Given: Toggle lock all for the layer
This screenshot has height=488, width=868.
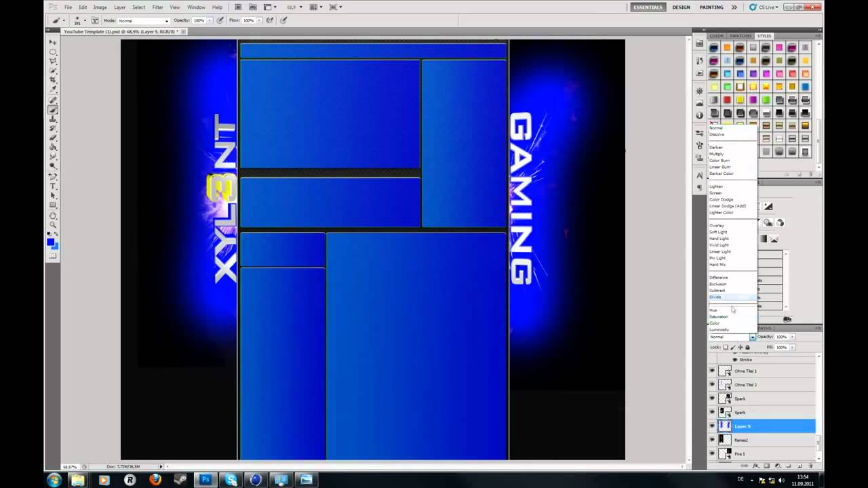Looking at the screenshot, I should (747, 347).
